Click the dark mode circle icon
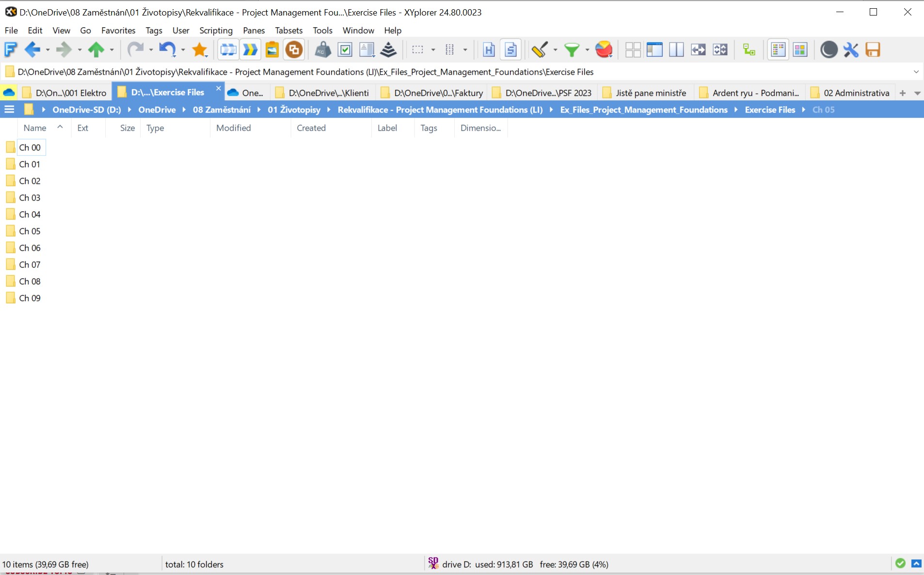The width and height of the screenshot is (924, 575). tap(829, 49)
